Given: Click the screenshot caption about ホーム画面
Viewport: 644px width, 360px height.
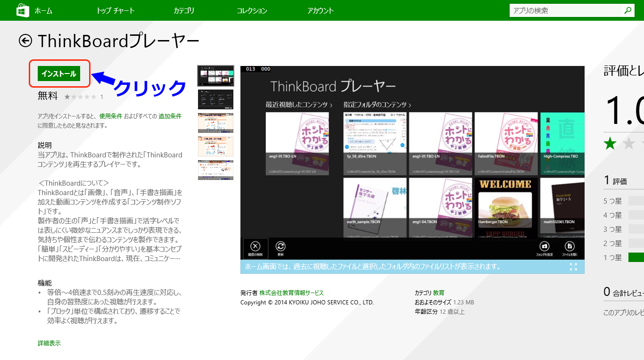Looking at the screenshot, I should (x=372, y=267).
